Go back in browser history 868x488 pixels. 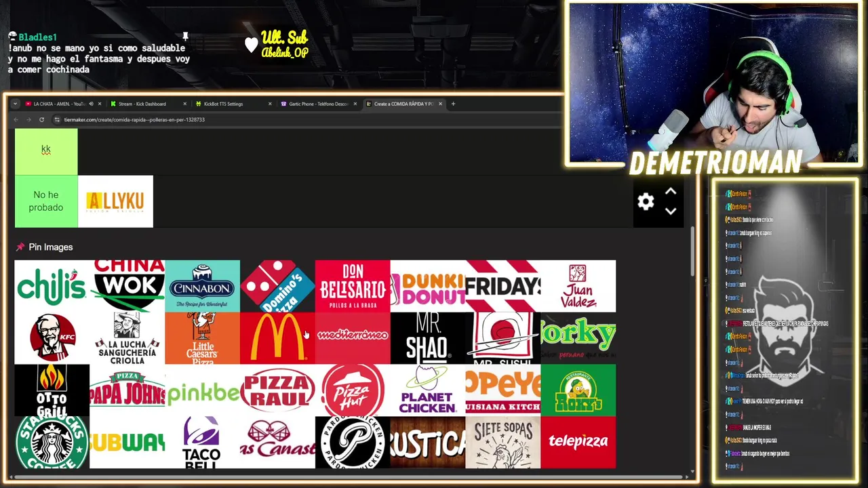(x=16, y=120)
